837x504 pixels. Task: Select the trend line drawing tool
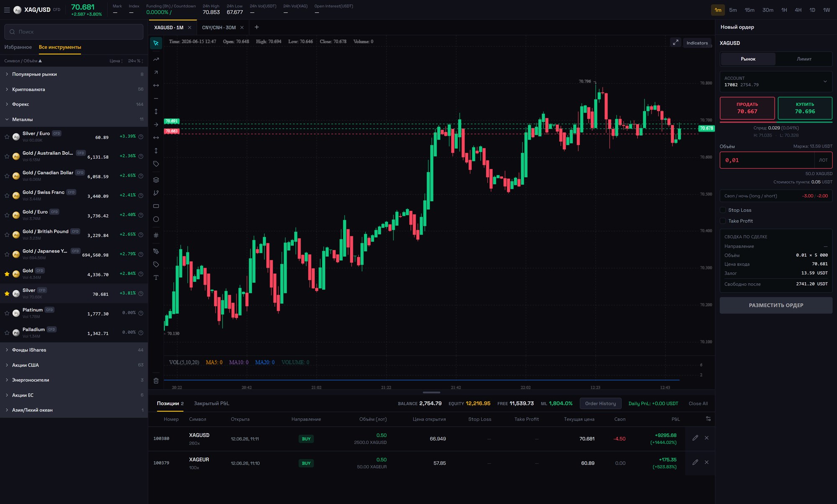point(156,59)
